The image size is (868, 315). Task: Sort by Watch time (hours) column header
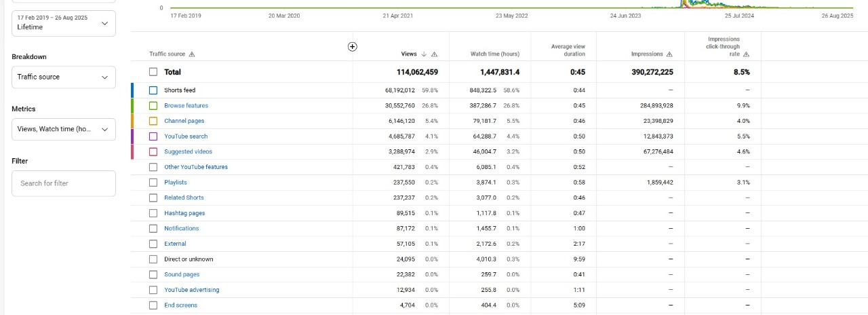pos(494,54)
